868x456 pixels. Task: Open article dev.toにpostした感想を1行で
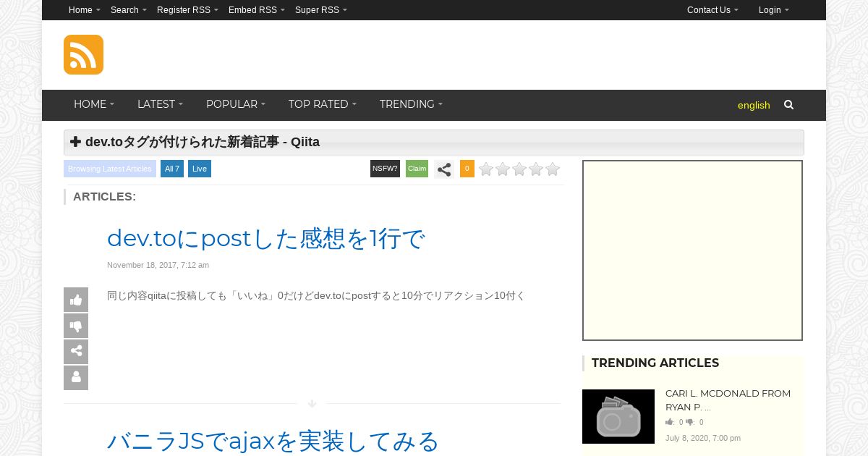pyautogui.click(x=265, y=238)
